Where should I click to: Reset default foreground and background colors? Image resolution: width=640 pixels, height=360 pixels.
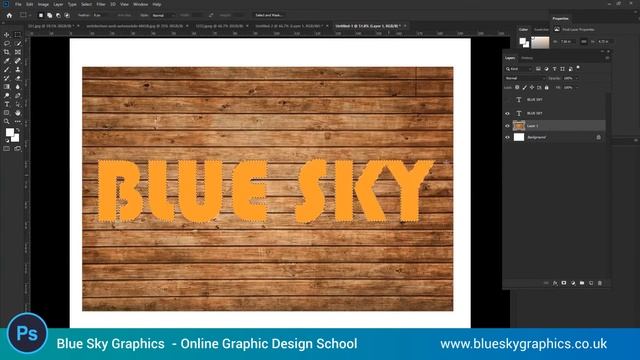tap(7, 140)
